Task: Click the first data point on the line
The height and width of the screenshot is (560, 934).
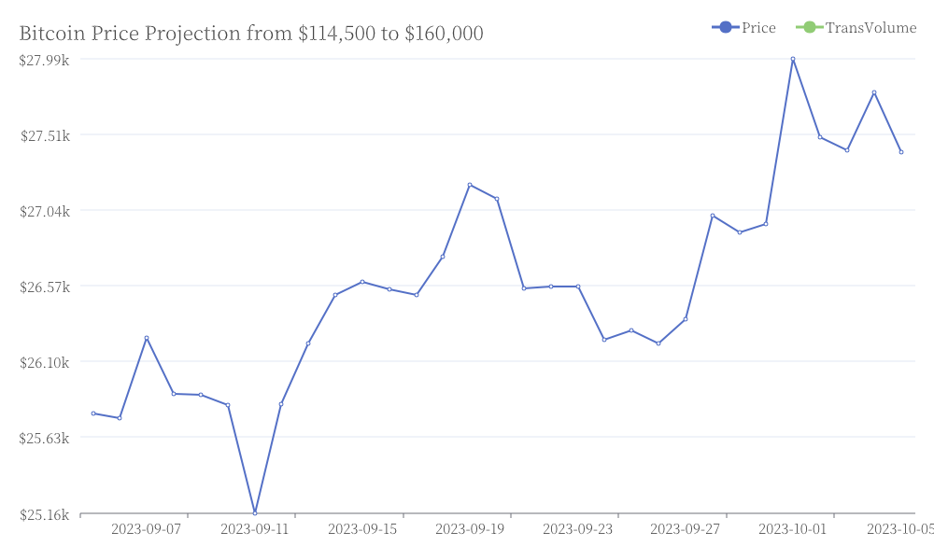Action: (x=93, y=413)
